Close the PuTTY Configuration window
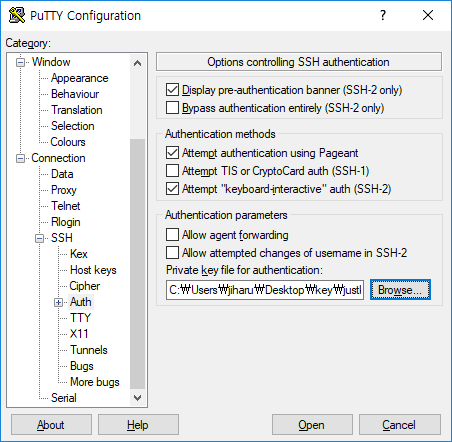This screenshot has height=442, width=452. 428,15
